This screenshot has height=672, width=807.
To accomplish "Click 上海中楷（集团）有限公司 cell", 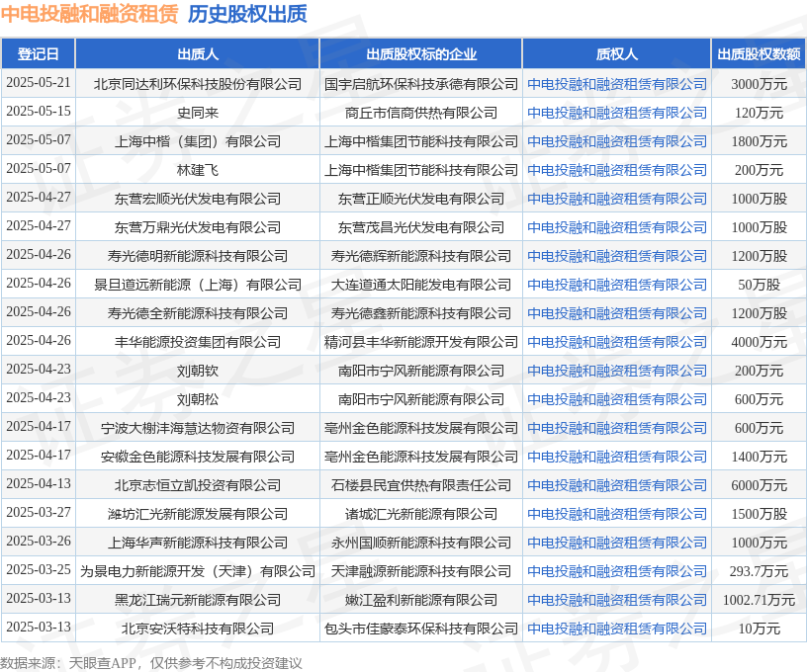I will 198,141.
